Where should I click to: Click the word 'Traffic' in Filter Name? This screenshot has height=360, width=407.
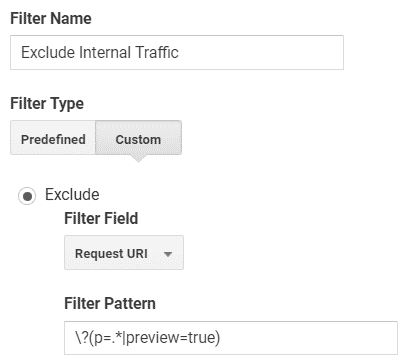[x=157, y=52]
